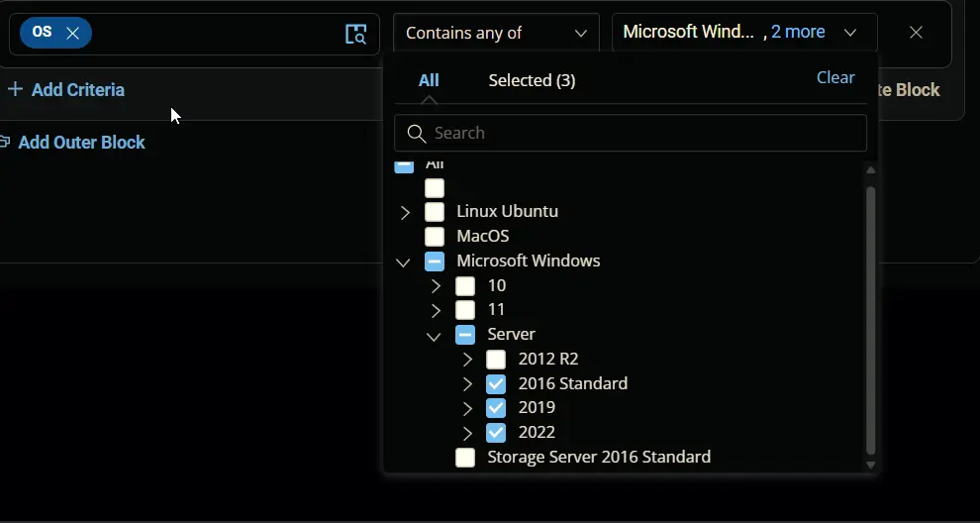The height and width of the screenshot is (523, 980).
Task: Delete this criteria row with X
Action: tap(916, 33)
